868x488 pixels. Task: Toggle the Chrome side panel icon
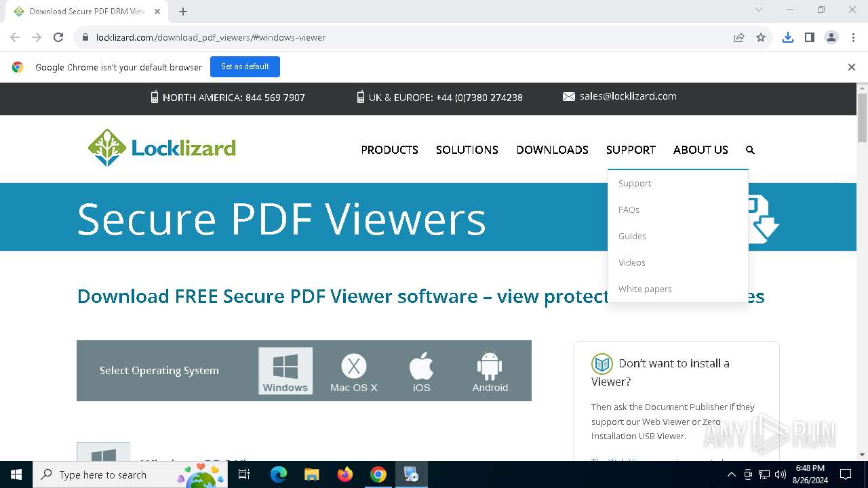809,37
